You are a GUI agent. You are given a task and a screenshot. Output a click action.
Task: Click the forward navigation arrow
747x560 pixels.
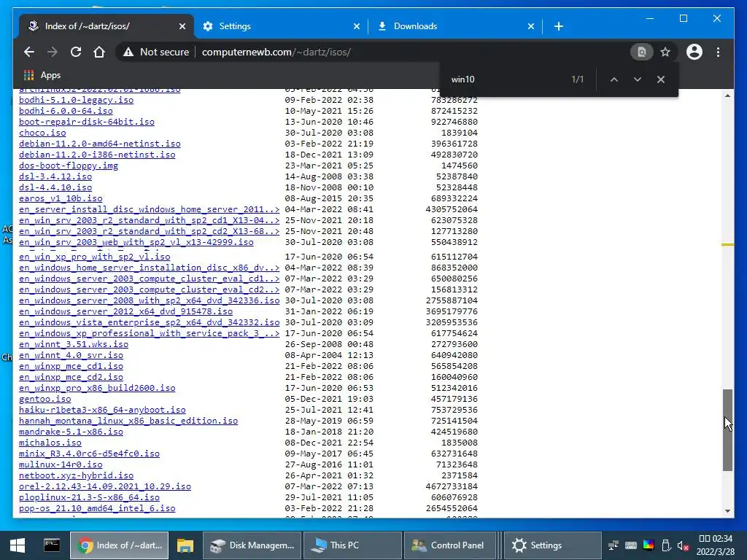(53, 52)
